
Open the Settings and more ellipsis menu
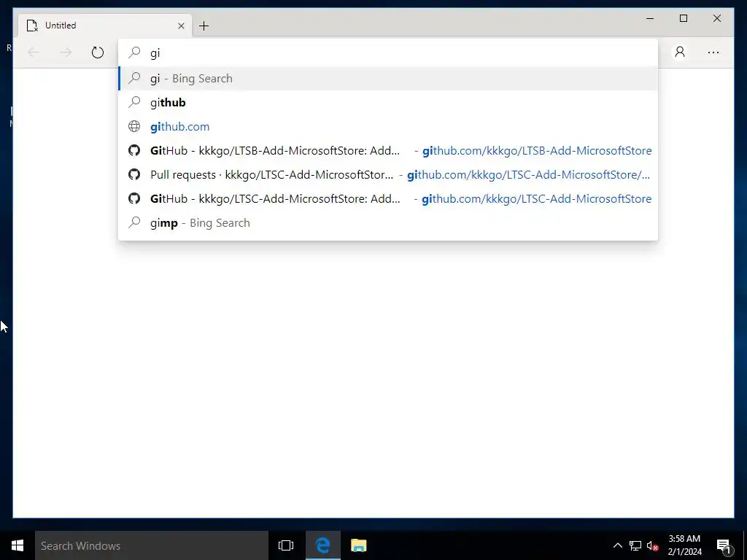point(713,52)
